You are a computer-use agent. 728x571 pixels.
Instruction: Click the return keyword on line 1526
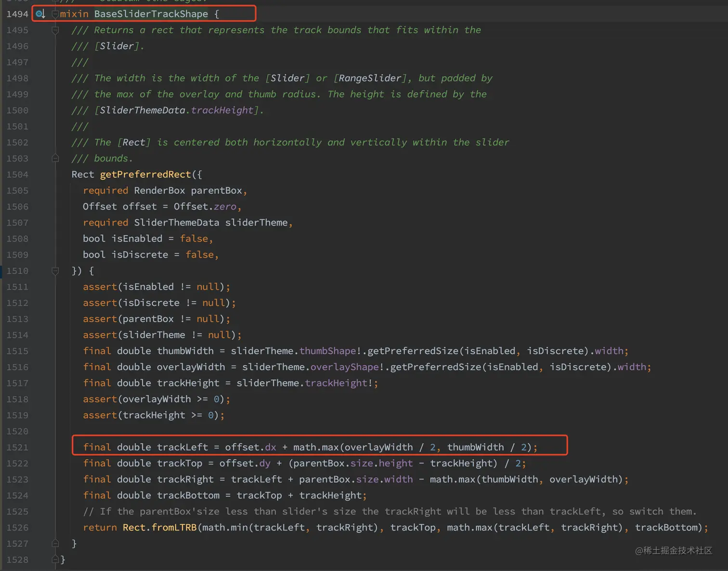point(100,528)
